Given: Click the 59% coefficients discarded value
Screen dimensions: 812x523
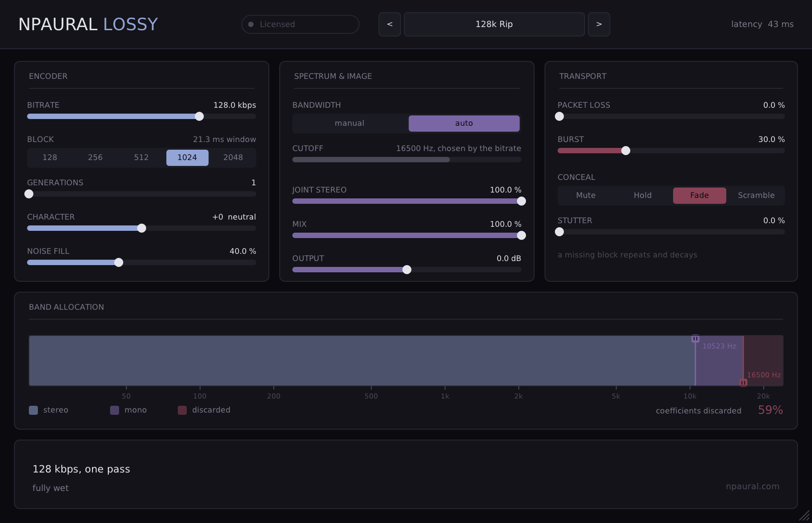Looking at the screenshot, I should pos(770,410).
